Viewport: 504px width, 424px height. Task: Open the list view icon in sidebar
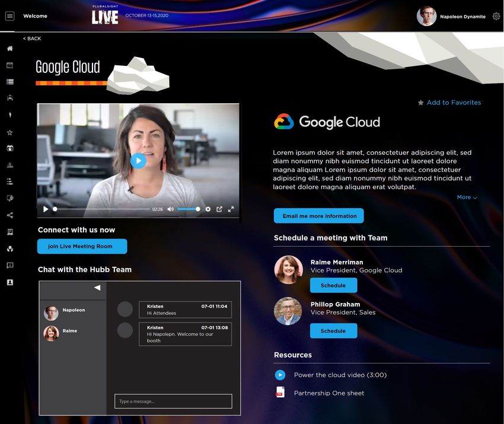point(10,82)
